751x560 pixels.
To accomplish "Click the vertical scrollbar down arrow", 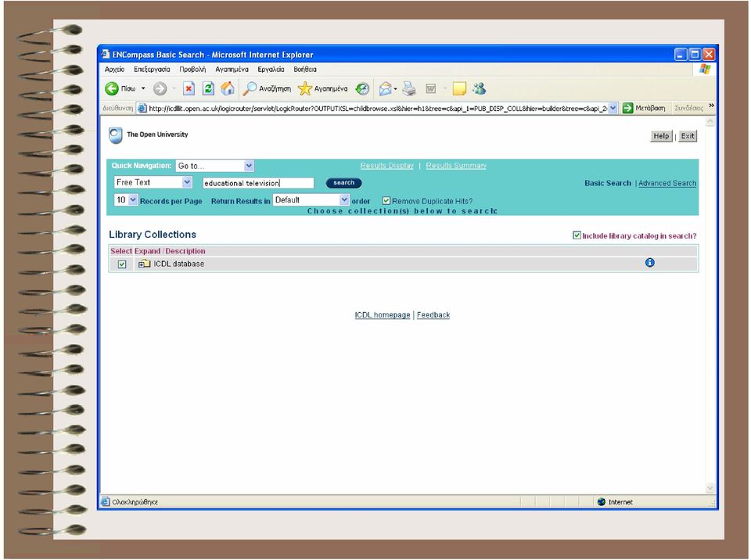I will point(710,488).
